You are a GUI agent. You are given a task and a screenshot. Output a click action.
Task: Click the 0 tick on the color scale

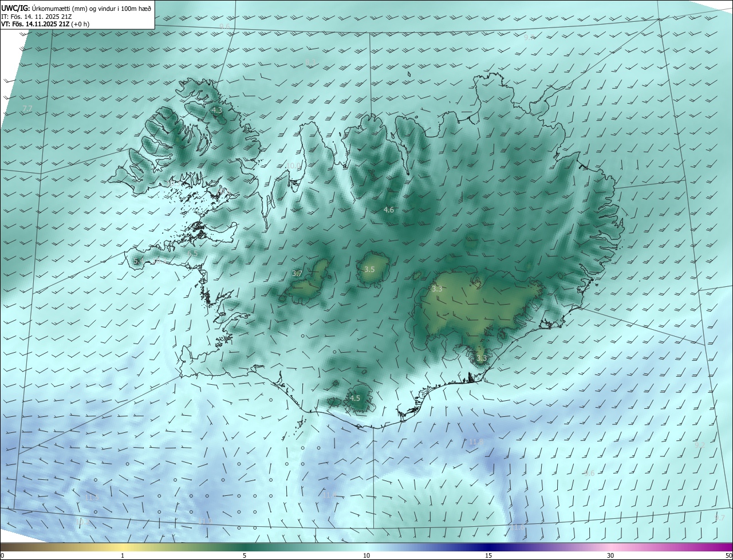(2, 555)
